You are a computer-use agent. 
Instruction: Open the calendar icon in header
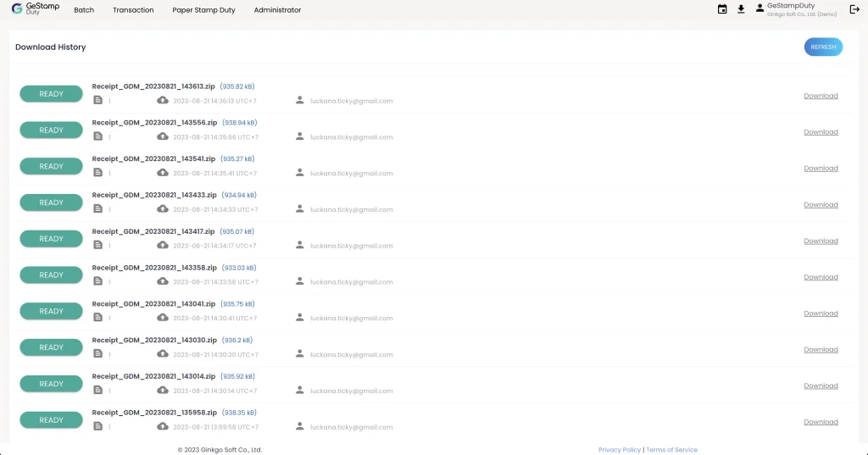[722, 9]
